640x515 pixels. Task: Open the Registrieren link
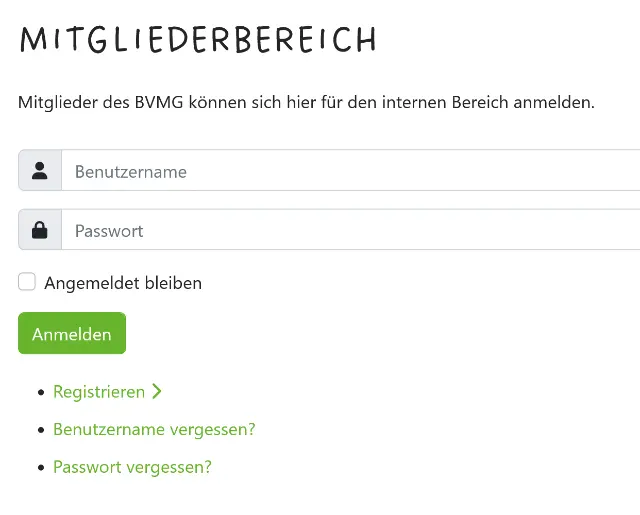(99, 392)
